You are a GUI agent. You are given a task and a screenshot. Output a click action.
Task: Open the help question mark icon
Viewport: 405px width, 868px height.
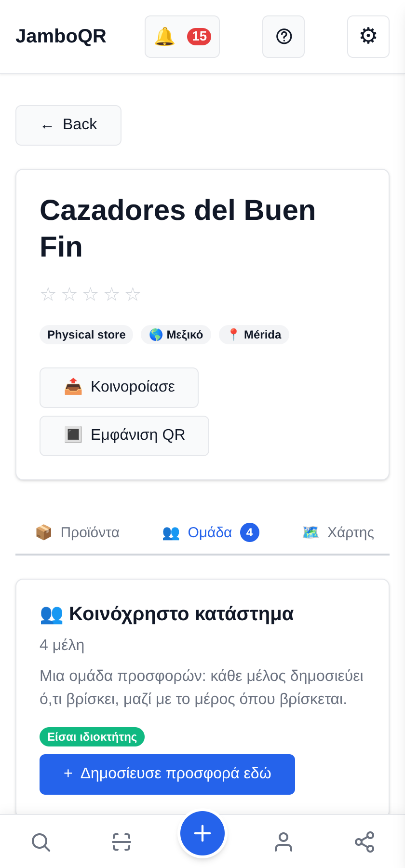point(283,37)
